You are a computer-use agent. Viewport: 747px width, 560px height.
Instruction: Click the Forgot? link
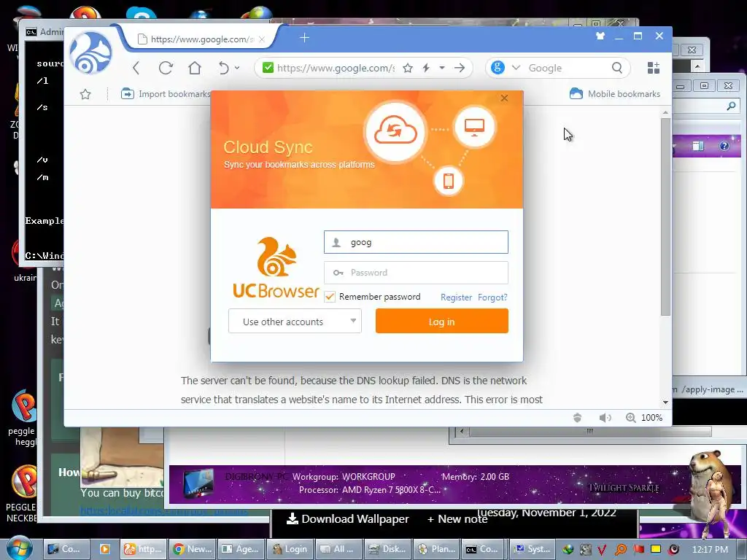click(492, 297)
